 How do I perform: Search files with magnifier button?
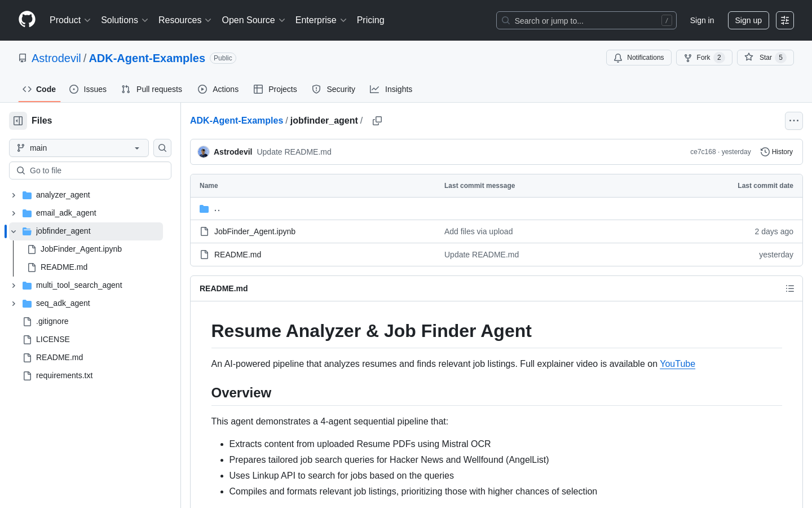click(162, 148)
